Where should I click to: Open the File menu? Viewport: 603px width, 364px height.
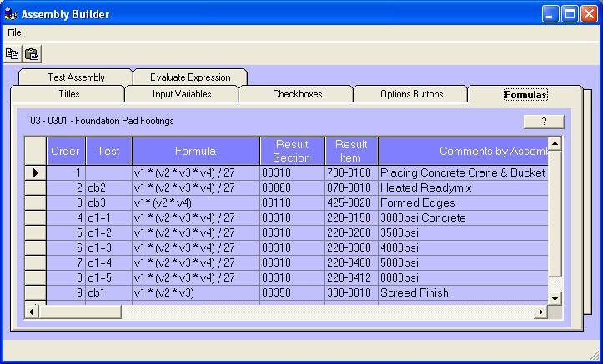[x=14, y=32]
